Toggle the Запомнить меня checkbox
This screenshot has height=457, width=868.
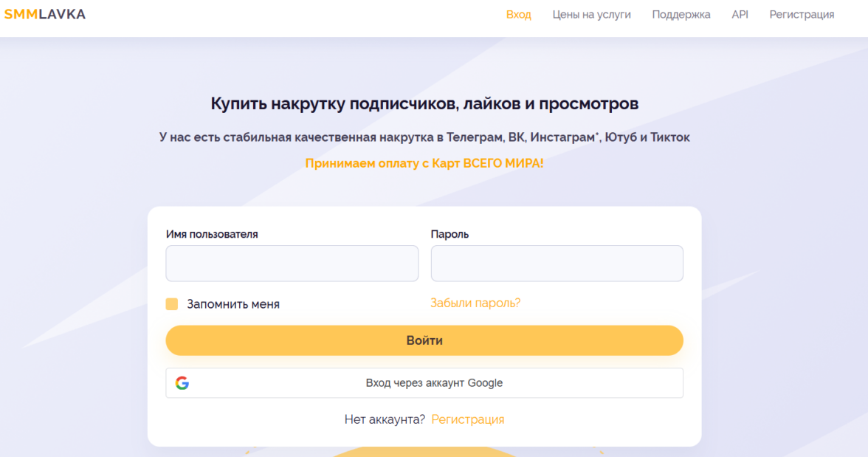pyautogui.click(x=172, y=304)
